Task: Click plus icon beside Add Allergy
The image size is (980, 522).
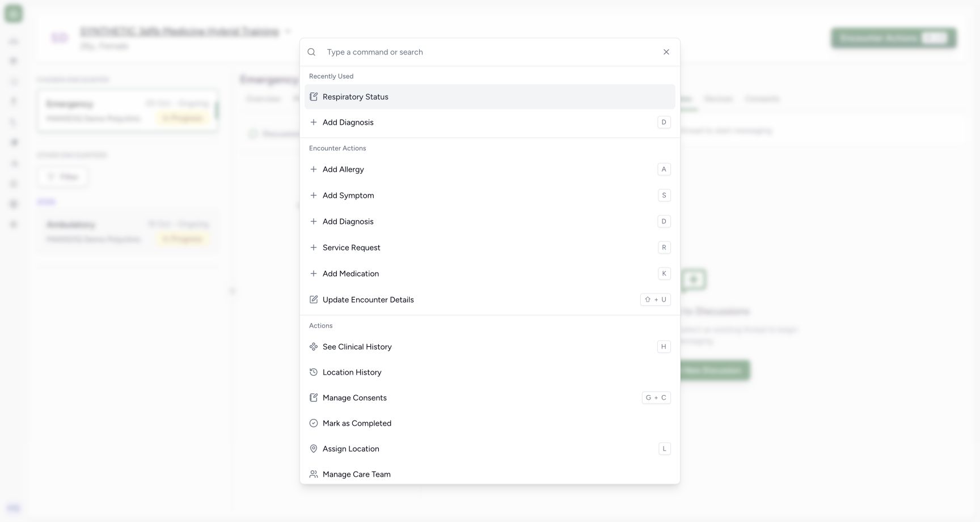Action: [314, 169]
